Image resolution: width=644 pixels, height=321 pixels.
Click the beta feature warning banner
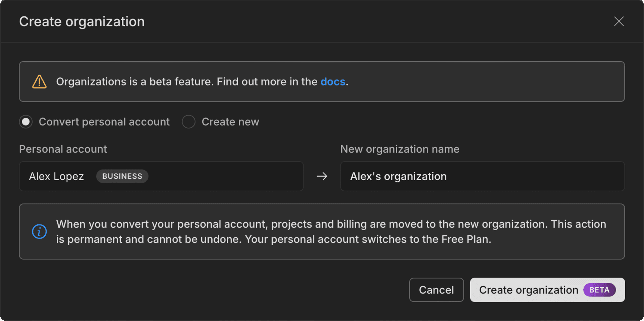(322, 81)
